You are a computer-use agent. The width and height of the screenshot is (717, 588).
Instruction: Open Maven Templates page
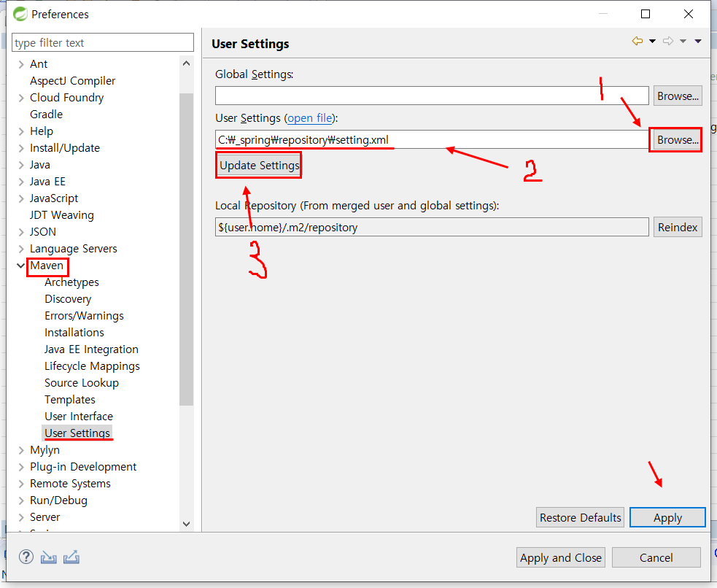70,400
